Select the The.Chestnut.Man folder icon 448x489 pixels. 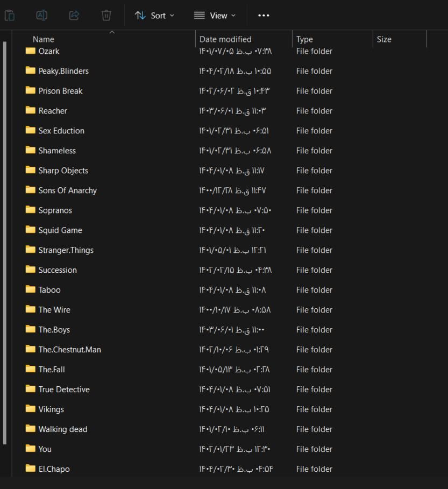30,349
